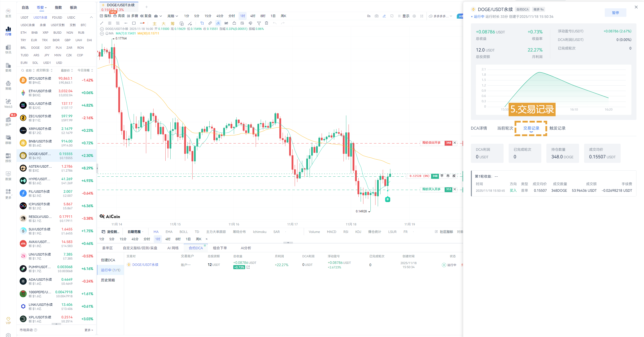Switch to the 触发记录 tab

click(557, 128)
